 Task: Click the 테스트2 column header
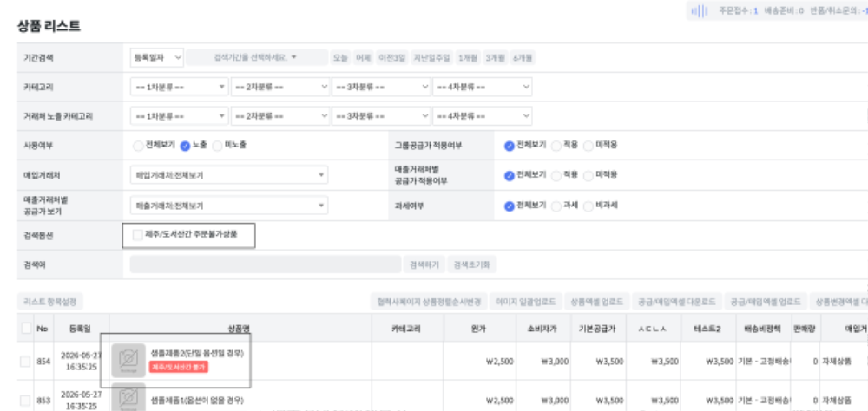(x=708, y=328)
